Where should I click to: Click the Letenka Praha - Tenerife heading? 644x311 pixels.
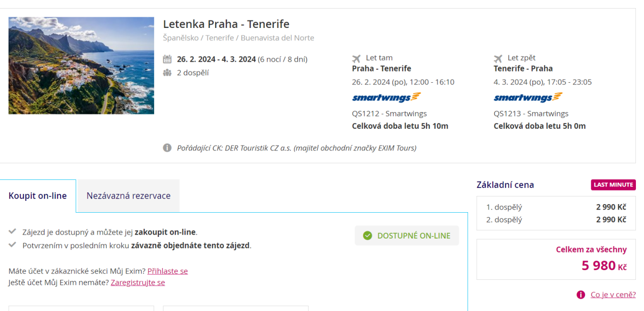[x=226, y=24]
